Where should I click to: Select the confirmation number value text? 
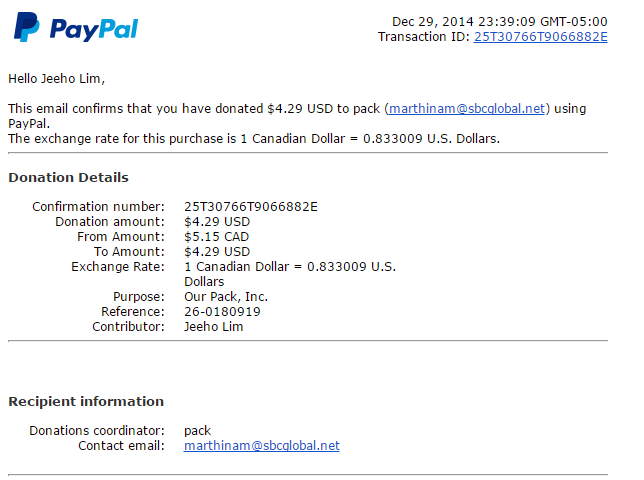[x=251, y=207]
